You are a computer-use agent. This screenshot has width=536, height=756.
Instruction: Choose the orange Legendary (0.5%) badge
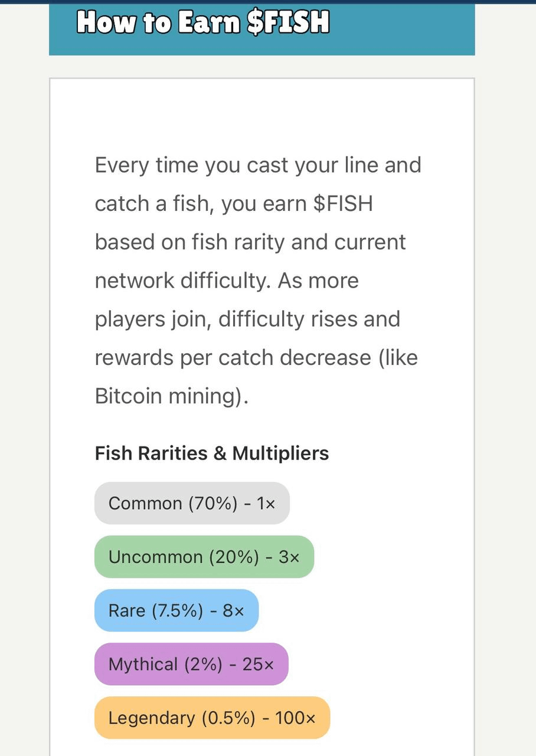(x=211, y=718)
